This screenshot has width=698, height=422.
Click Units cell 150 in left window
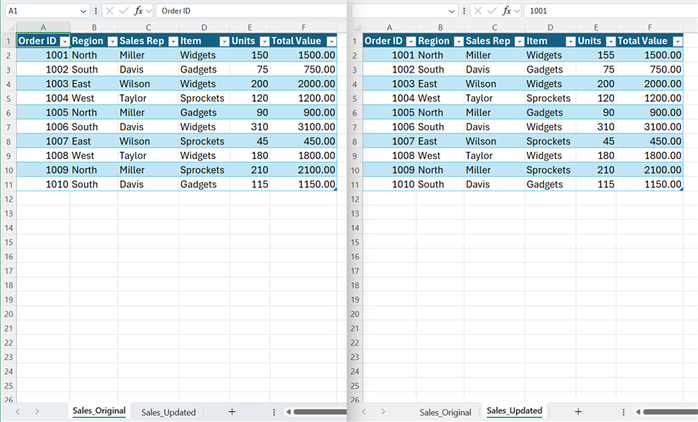pyautogui.click(x=250, y=55)
